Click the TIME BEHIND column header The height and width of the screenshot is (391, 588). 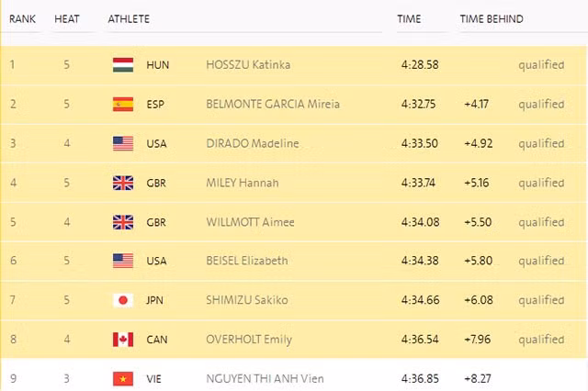(492, 19)
